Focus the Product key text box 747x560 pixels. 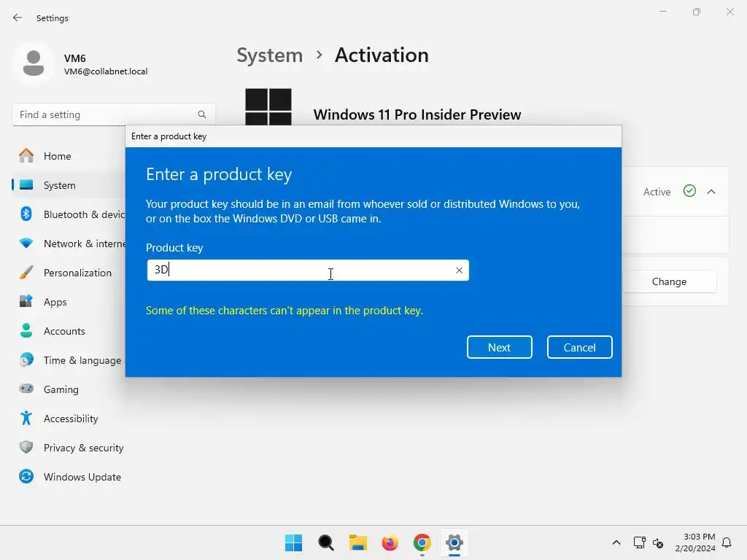[x=308, y=270]
